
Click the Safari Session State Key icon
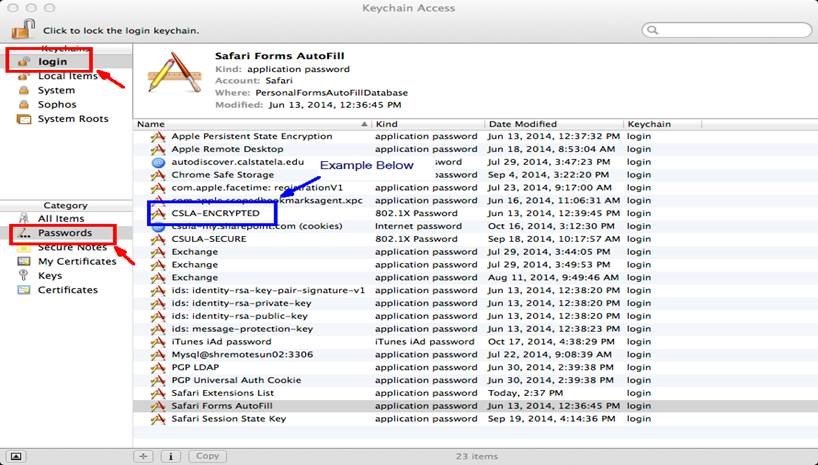click(158, 419)
